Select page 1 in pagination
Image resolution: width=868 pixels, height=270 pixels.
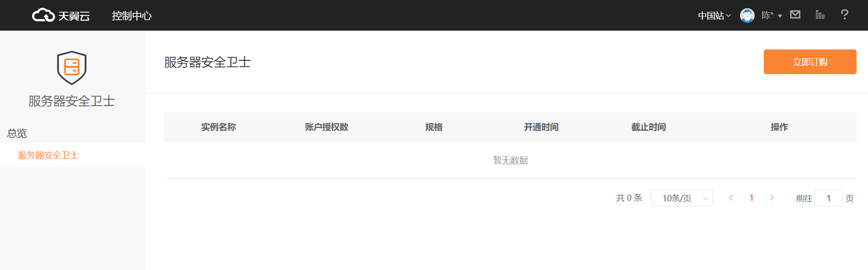751,198
